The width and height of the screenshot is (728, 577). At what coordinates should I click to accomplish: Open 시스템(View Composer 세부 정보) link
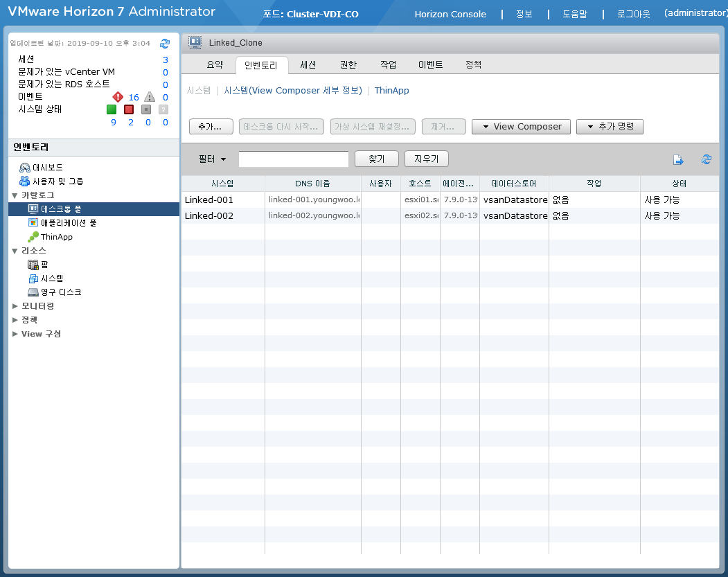point(293,91)
